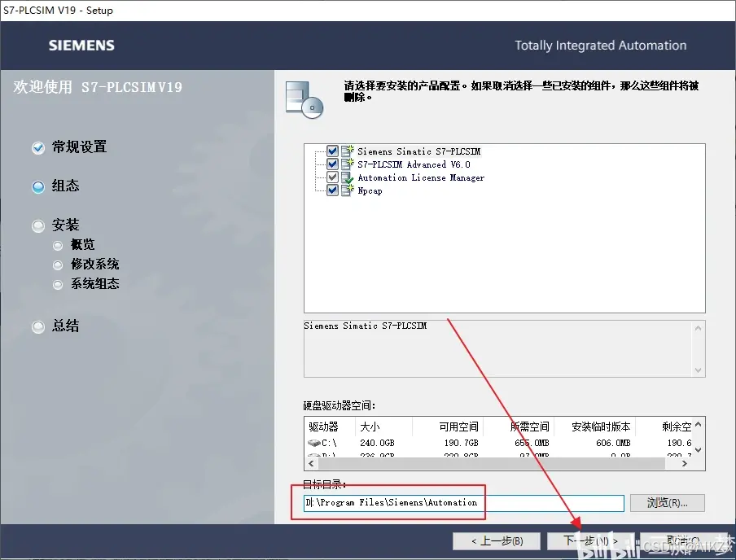Image resolution: width=736 pixels, height=560 pixels.
Task: Select the Automation License Manager row
Action: click(x=421, y=177)
